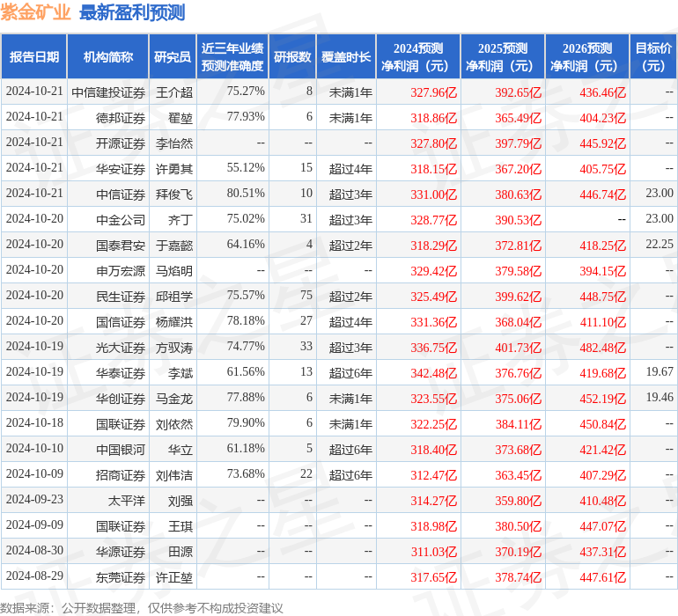Click the 2024预测净利润 column header
This screenshot has height=616, width=678.
coord(418,56)
